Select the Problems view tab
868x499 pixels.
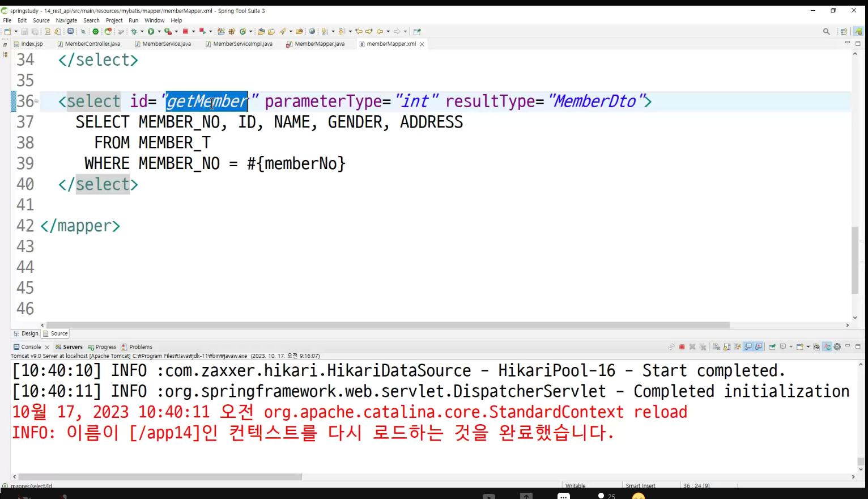(137, 347)
